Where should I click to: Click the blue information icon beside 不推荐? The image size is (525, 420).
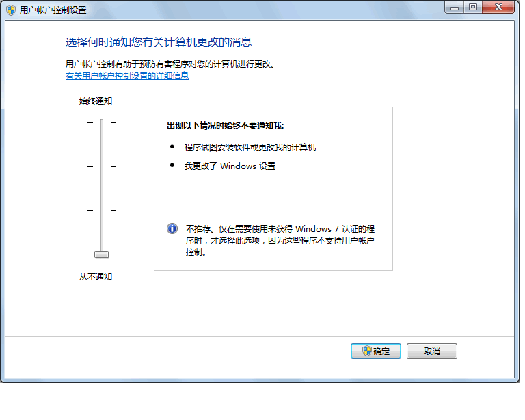[x=172, y=228]
